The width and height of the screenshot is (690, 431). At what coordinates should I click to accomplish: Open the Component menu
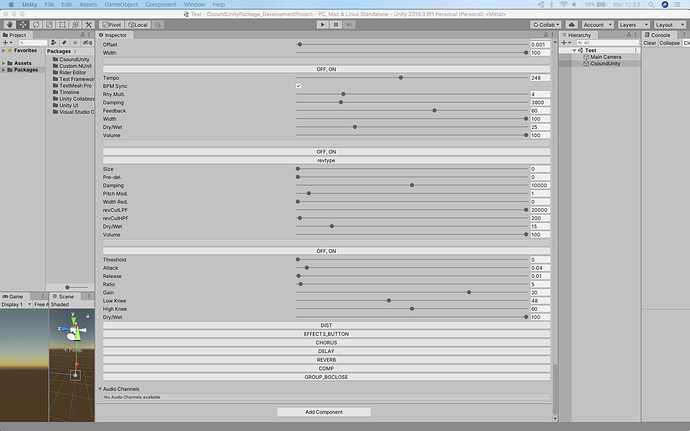coord(161,4)
